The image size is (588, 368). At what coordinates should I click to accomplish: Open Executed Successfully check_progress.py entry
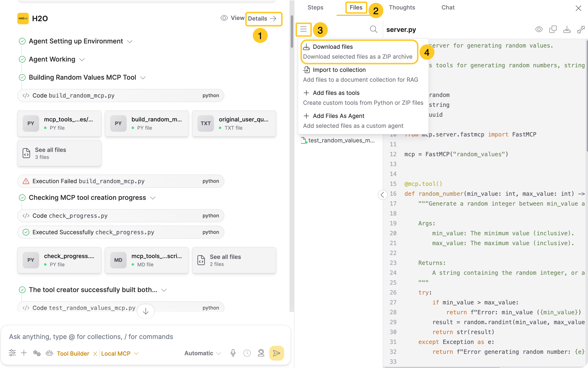click(x=121, y=232)
